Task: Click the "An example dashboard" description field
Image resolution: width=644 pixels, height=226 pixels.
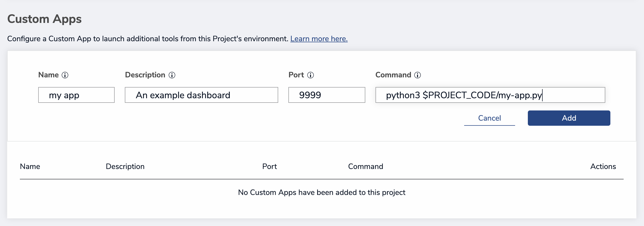Action: (x=201, y=95)
